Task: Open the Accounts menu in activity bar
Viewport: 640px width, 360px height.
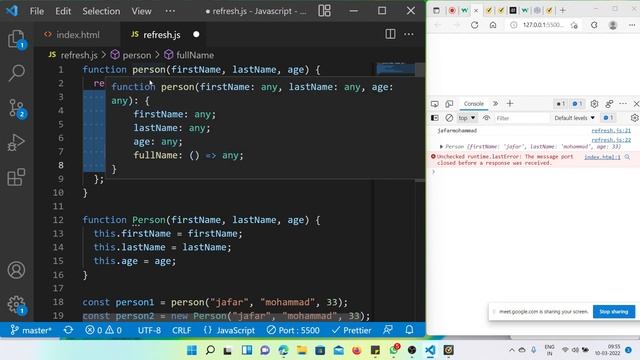Action: [16, 270]
